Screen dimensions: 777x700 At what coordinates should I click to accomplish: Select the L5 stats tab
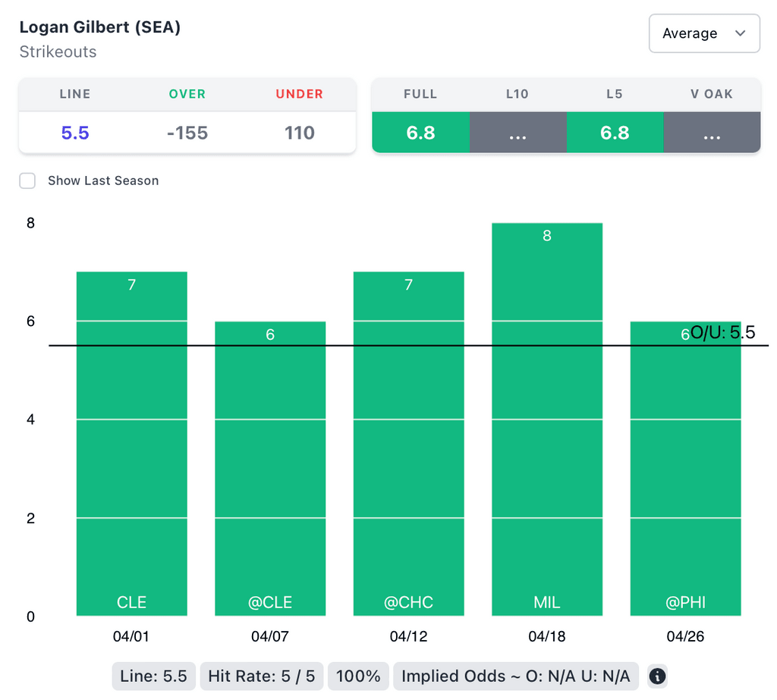[x=615, y=94]
